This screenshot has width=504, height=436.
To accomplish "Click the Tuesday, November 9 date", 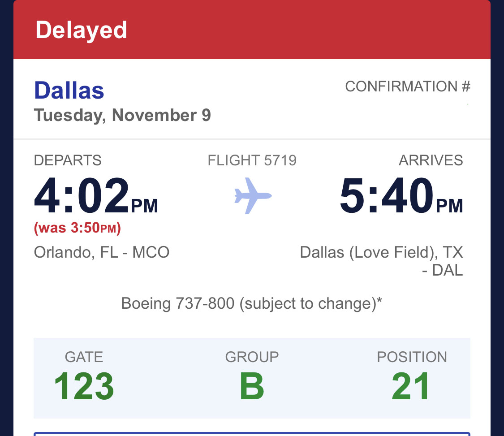I will click(x=122, y=115).
